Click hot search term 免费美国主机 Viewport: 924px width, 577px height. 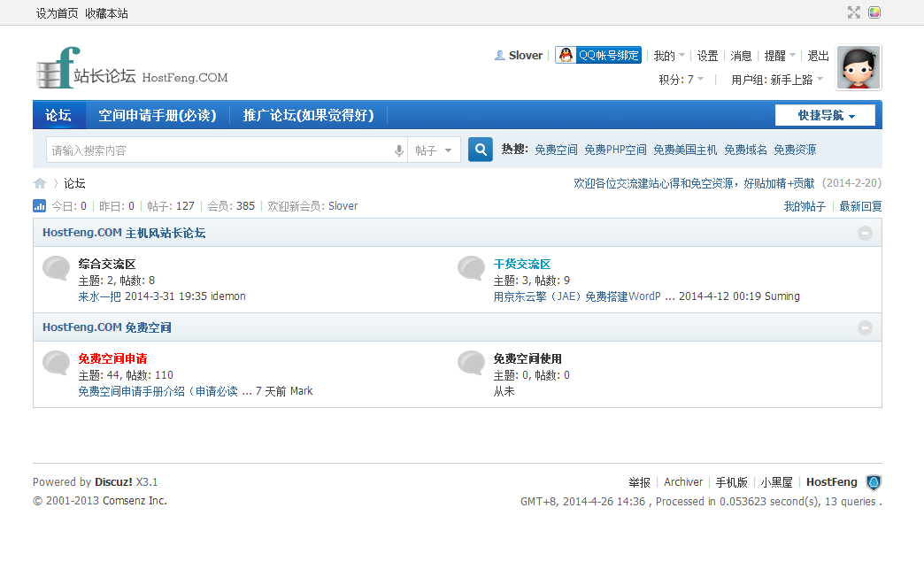click(x=685, y=150)
